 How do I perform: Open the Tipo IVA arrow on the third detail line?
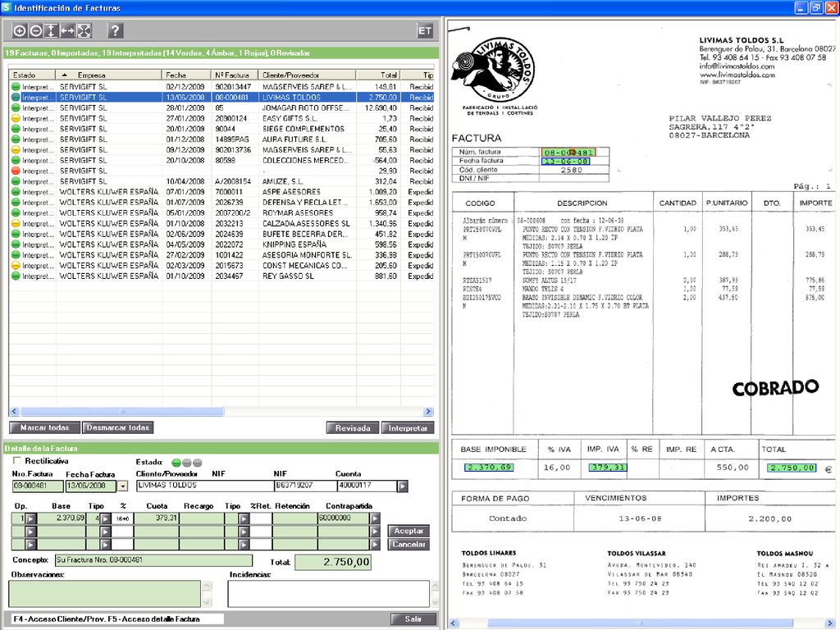tap(106, 545)
